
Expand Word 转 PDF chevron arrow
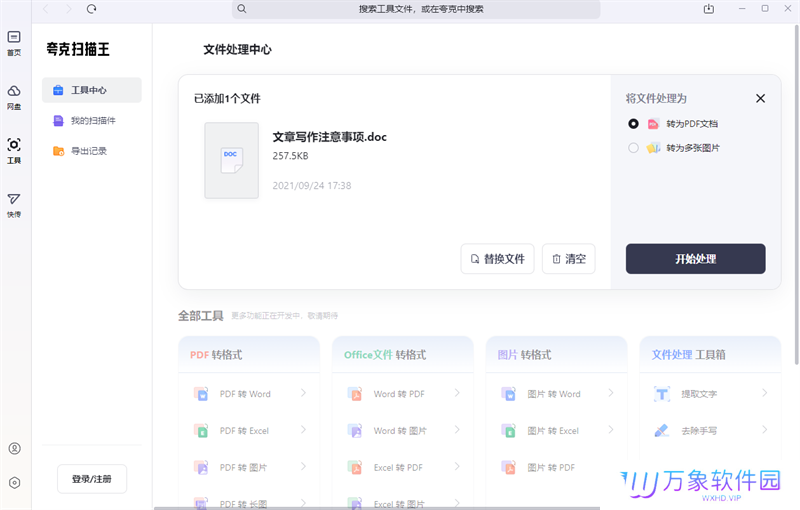[x=457, y=393]
